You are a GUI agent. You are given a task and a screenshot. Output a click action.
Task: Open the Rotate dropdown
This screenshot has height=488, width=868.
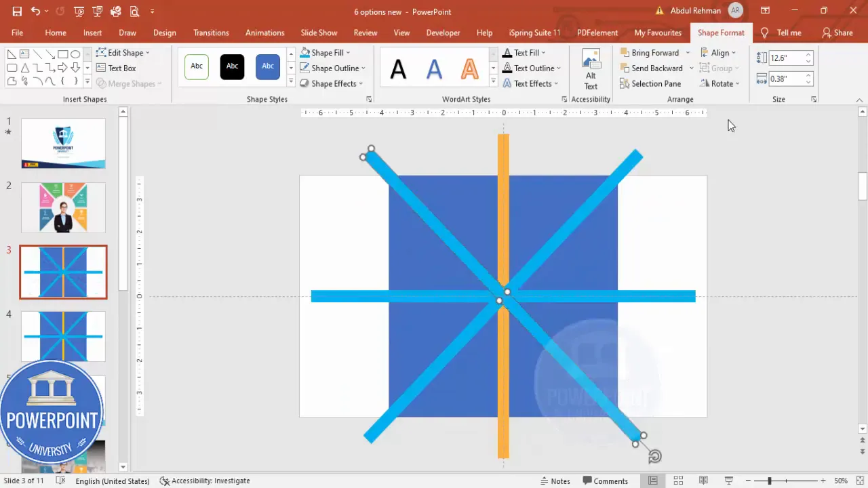(x=719, y=83)
